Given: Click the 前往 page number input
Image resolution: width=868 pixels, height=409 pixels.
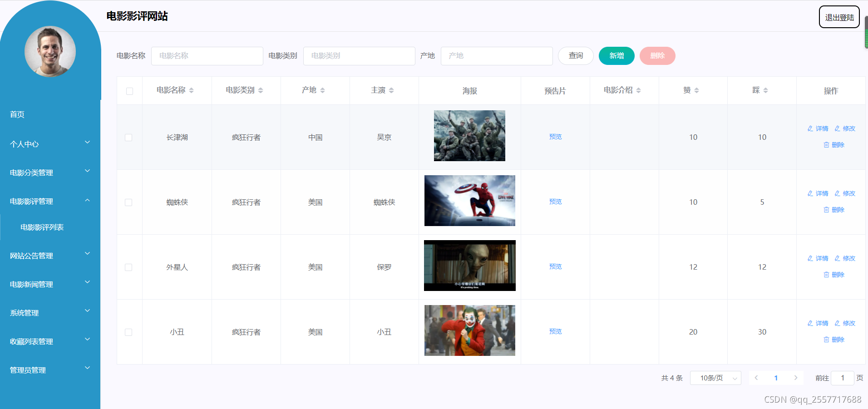Looking at the screenshot, I should click(x=843, y=378).
